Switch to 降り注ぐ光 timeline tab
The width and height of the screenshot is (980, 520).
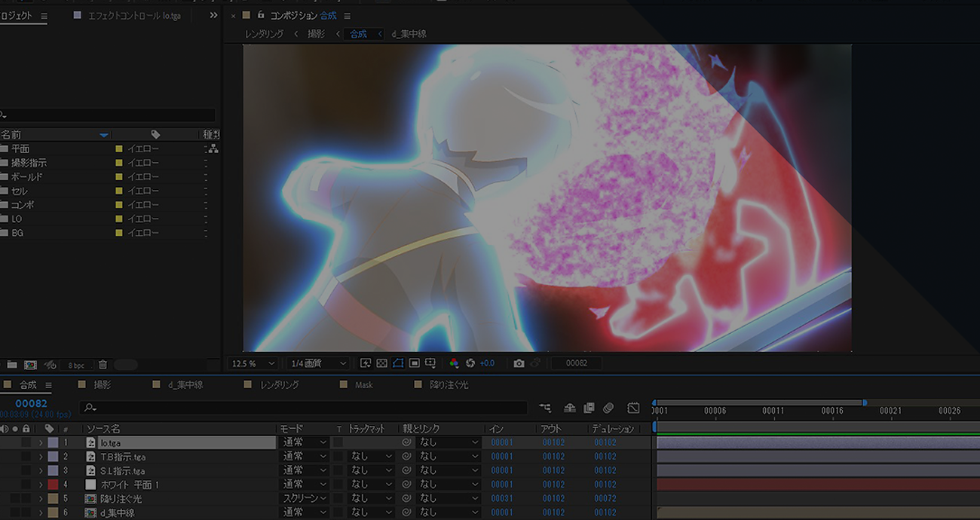click(x=449, y=384)
